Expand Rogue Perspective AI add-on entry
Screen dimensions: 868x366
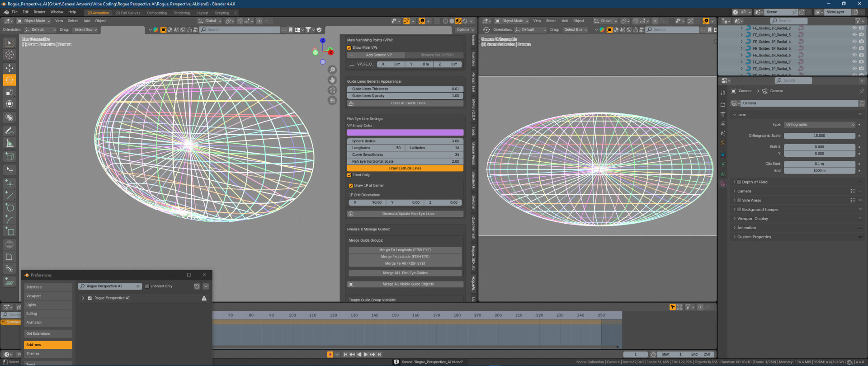coord(83,298)
